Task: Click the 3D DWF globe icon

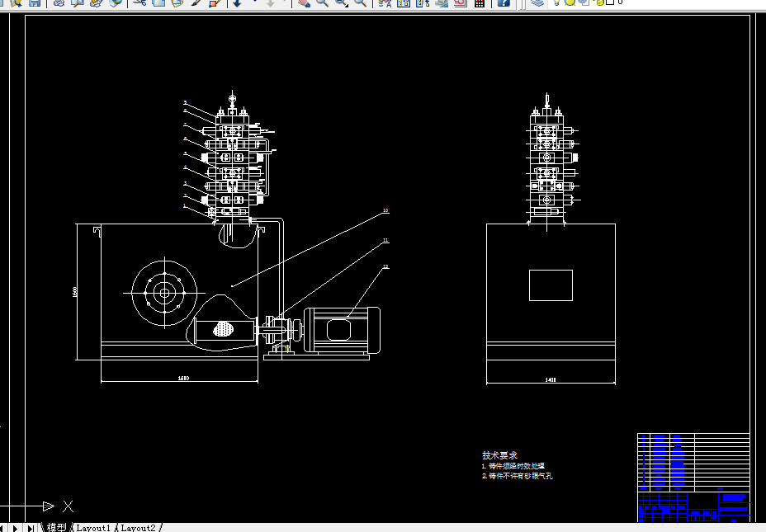Action: click(x=116, y=2)
